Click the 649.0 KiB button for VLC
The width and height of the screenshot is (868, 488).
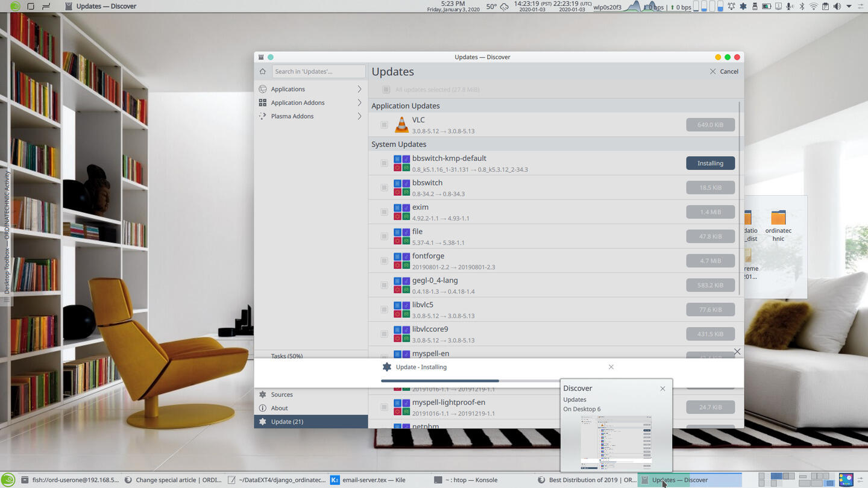(x=710, y=125)
